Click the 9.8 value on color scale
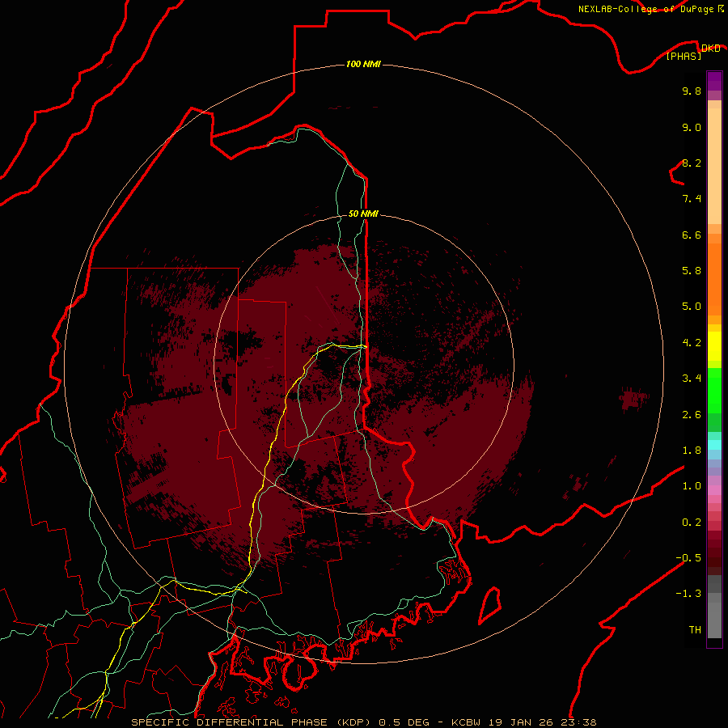Image resolution: width=728 pixels, height=728 pixels. click(692, 91)
